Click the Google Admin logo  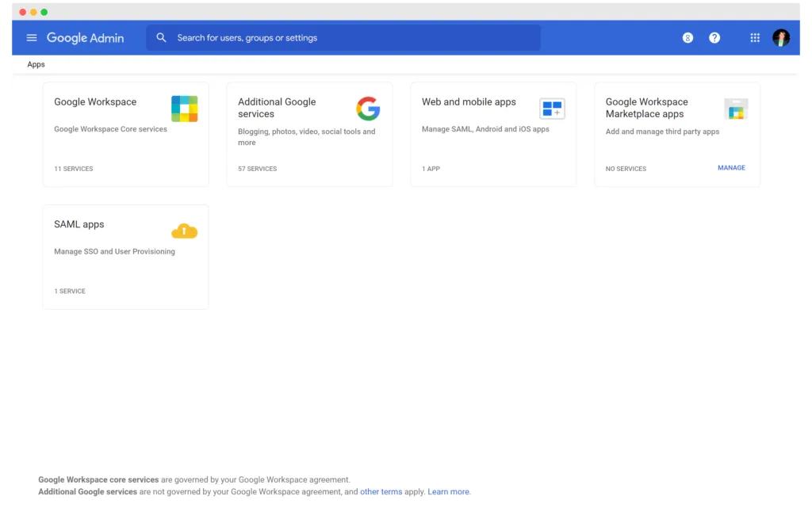(x=86, y=38)
